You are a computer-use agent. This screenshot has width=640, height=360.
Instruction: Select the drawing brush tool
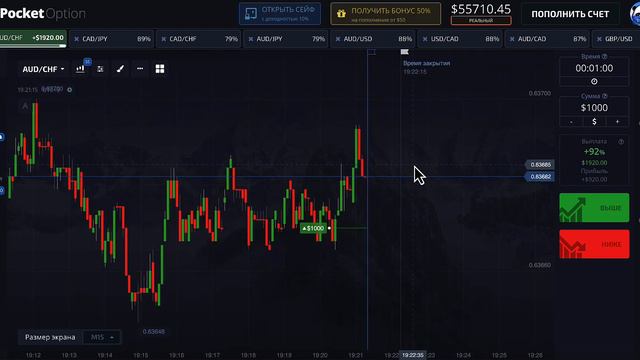(120, 69)
